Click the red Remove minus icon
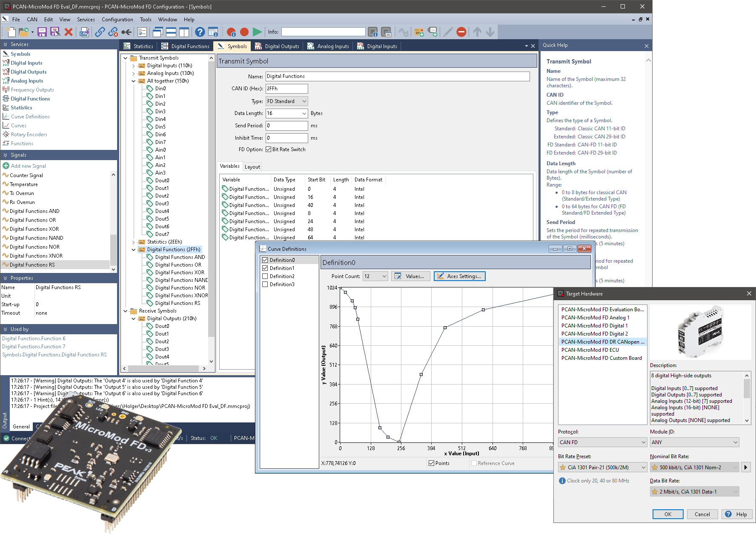 [x=461, y=32]
